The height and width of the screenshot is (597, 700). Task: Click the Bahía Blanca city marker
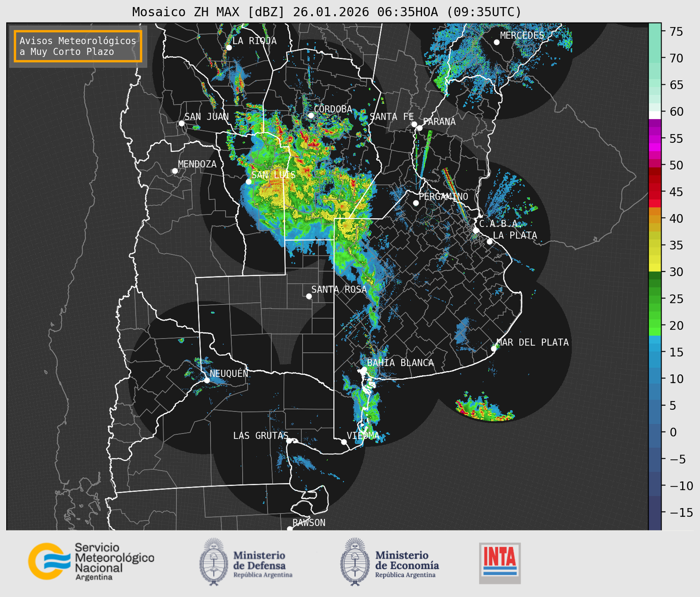pyautogui.click(x=364, y=369)
